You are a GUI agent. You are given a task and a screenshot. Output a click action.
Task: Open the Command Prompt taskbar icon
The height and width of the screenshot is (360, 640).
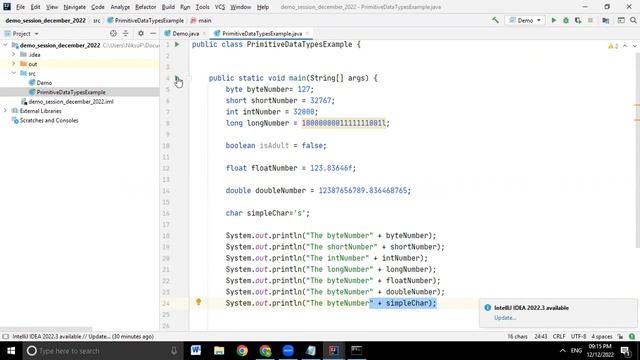pos(357,350)
